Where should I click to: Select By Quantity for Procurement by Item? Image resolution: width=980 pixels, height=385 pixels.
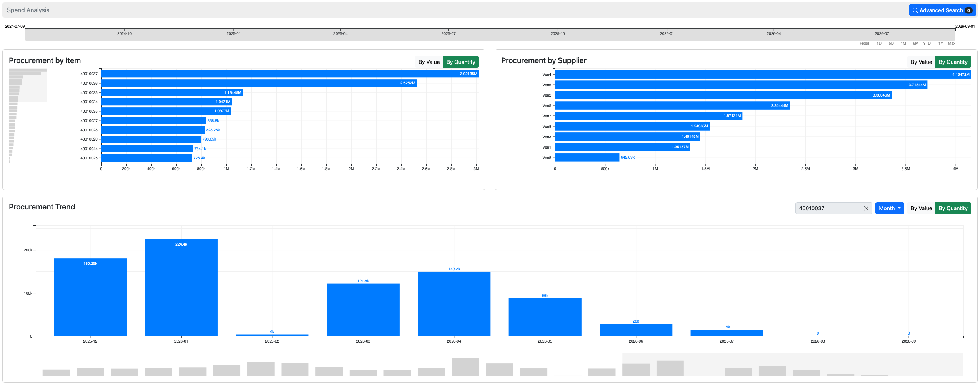(x=461, y=62)
